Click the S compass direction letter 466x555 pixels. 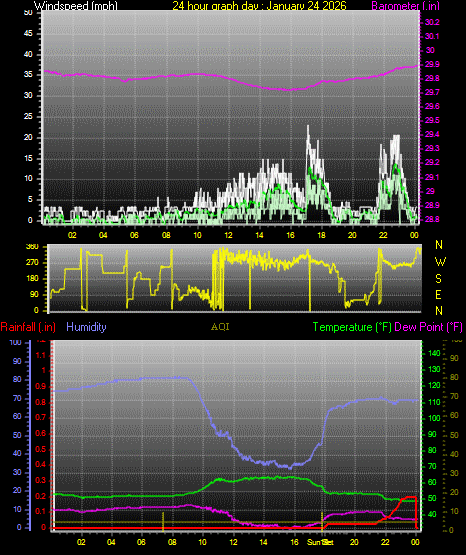438,279
